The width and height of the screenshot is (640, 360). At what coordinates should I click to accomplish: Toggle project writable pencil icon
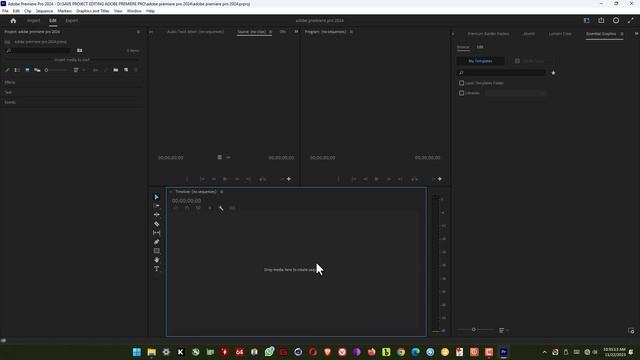[x=7, y=70]
